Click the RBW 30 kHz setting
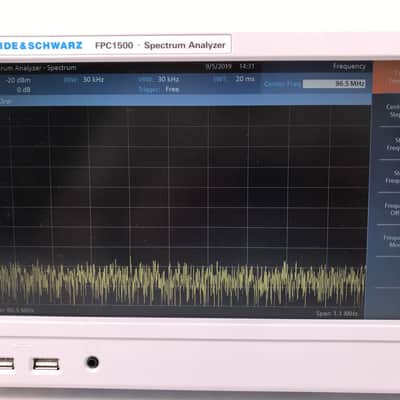 (84, 80)
